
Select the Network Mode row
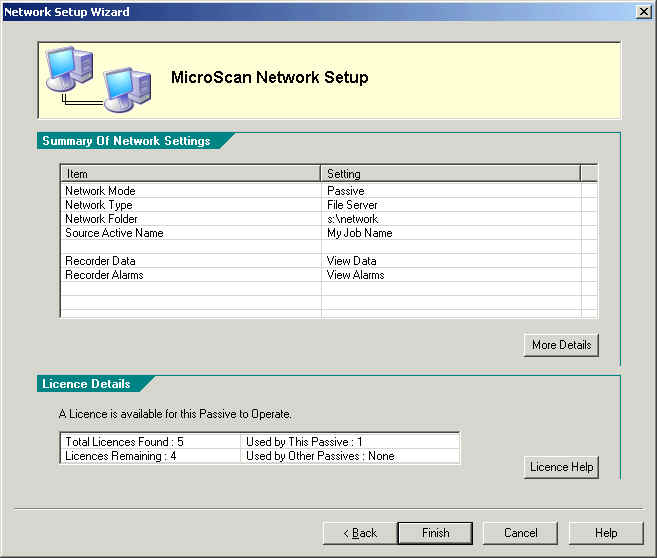(329, 191)
